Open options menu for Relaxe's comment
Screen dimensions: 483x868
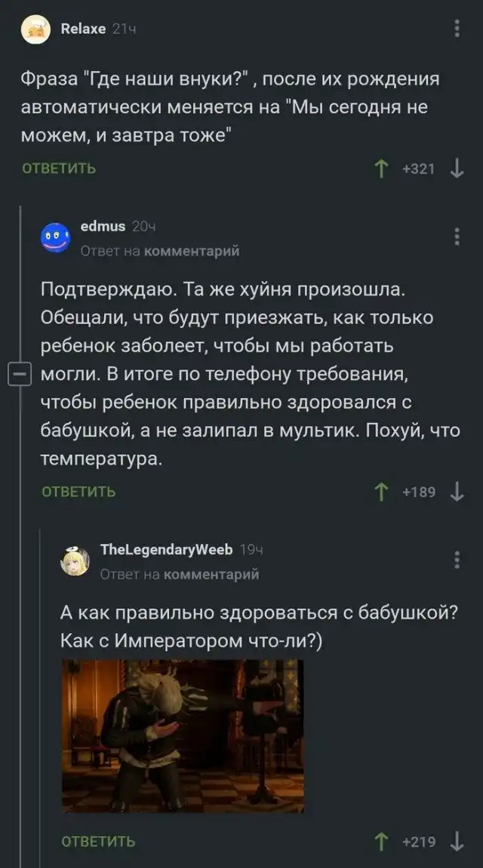coord(457,29)
